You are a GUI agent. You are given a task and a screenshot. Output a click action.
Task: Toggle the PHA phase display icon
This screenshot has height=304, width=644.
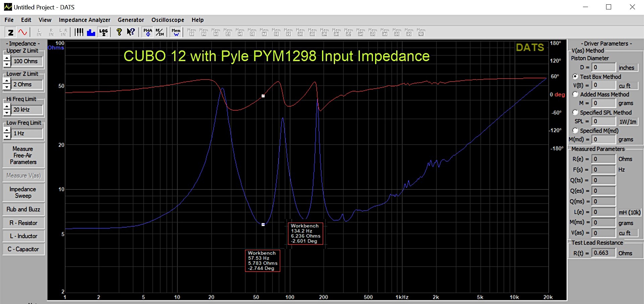[x=148, y=32]
